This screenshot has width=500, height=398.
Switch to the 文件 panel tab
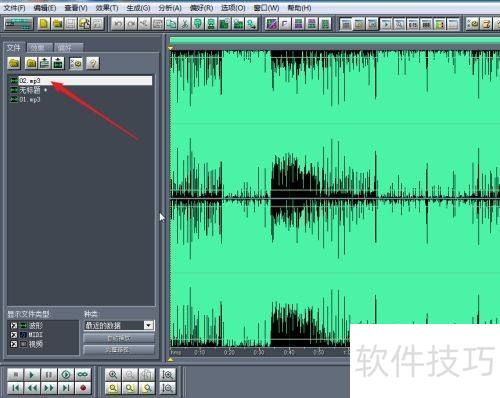point(14,47)
